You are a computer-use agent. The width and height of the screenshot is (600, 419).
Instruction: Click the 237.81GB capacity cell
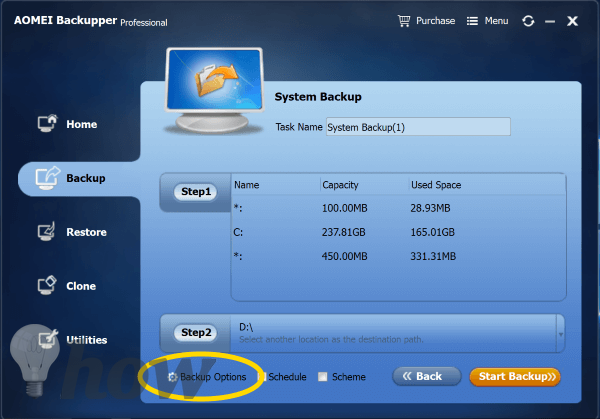(343, 232)
